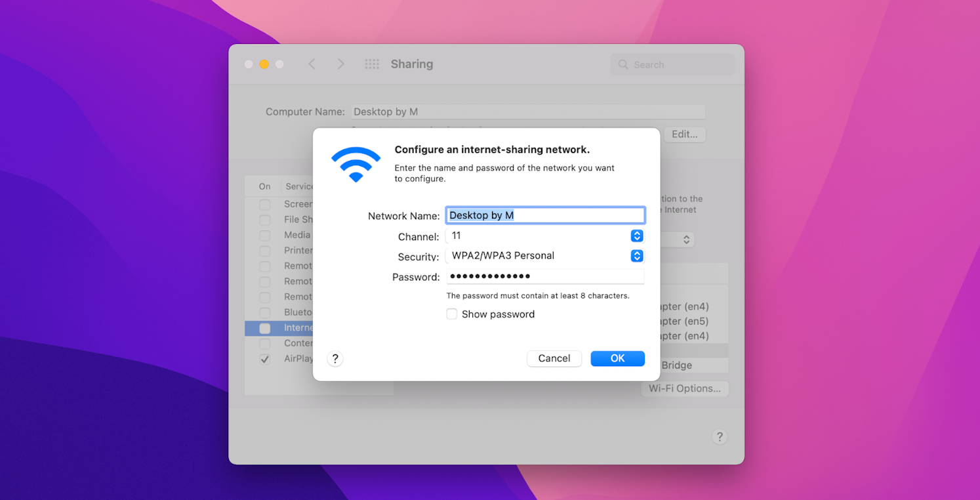Image resolution: width=980 pixels, height=500 pixels.
Task: Click the Channel stepper arrows
Action: point(636,236)
